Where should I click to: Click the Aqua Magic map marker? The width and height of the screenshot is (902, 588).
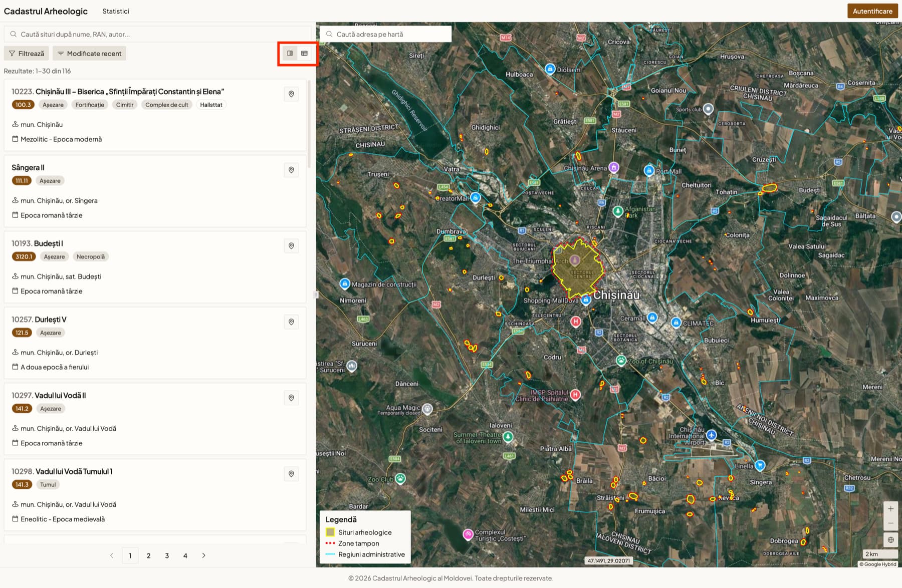(x=427, y=409)
